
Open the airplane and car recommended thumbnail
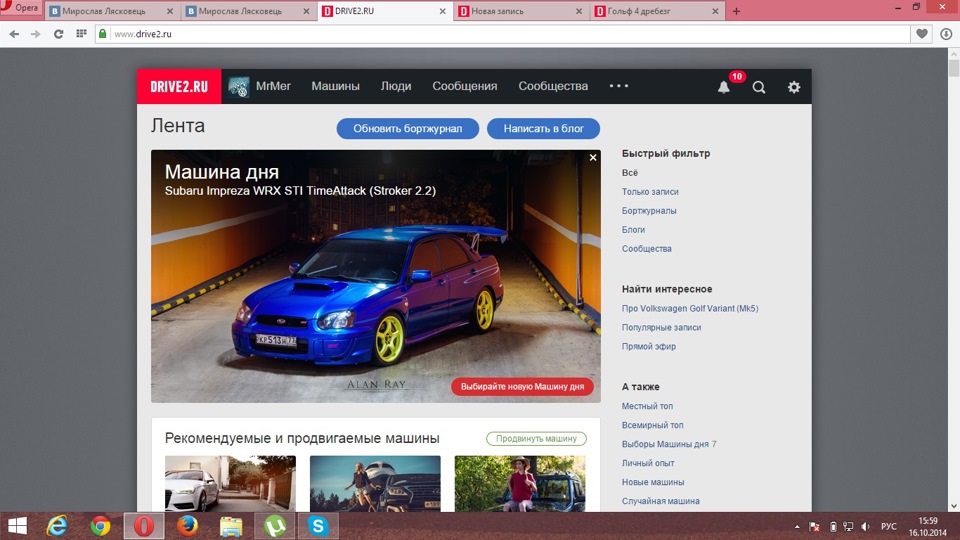[x=375, y=484]
